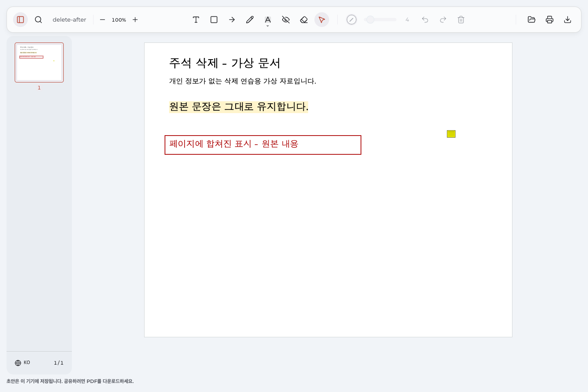
Task: Click the stroke width value 4
Action: [x=407, y=20]
